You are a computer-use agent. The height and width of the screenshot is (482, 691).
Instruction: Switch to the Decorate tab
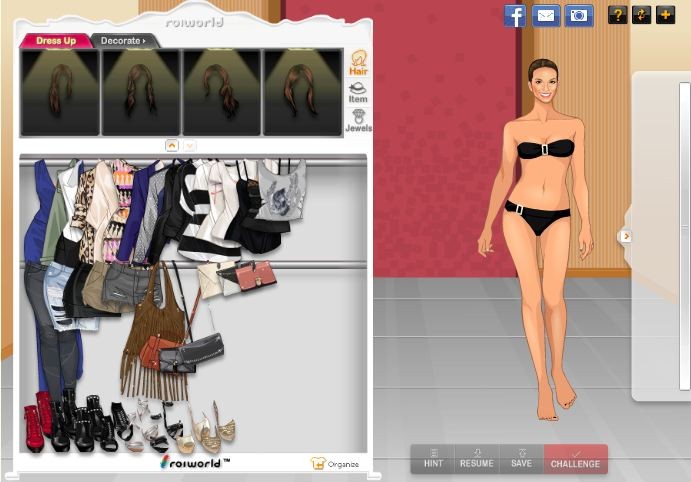click(123, 41)
